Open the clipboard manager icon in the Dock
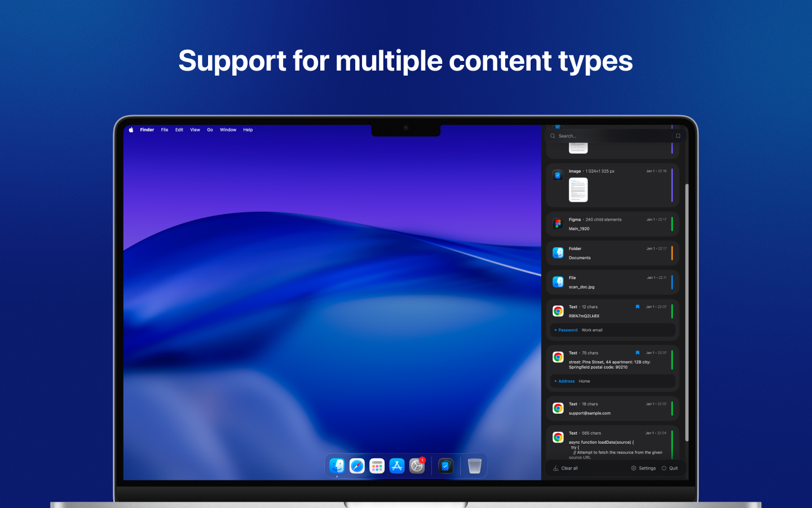The image size is (812, 508). pyautogui.click(x=446, y=466)
